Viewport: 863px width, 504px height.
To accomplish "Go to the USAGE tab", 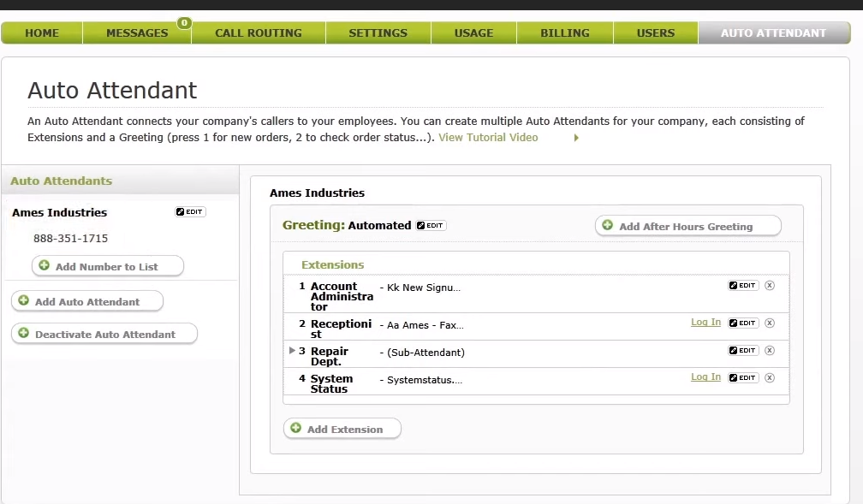I will coord(474,33).
